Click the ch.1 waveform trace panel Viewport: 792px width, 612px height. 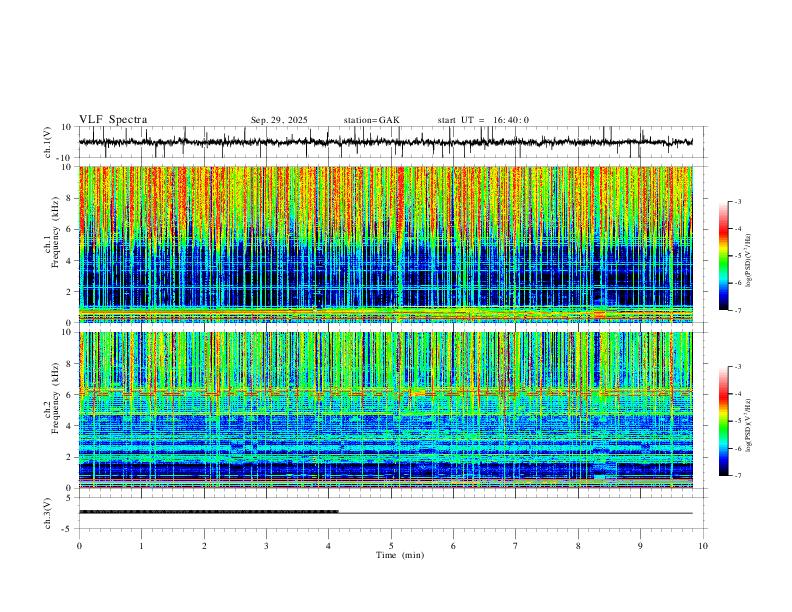(x=393, y=142)
